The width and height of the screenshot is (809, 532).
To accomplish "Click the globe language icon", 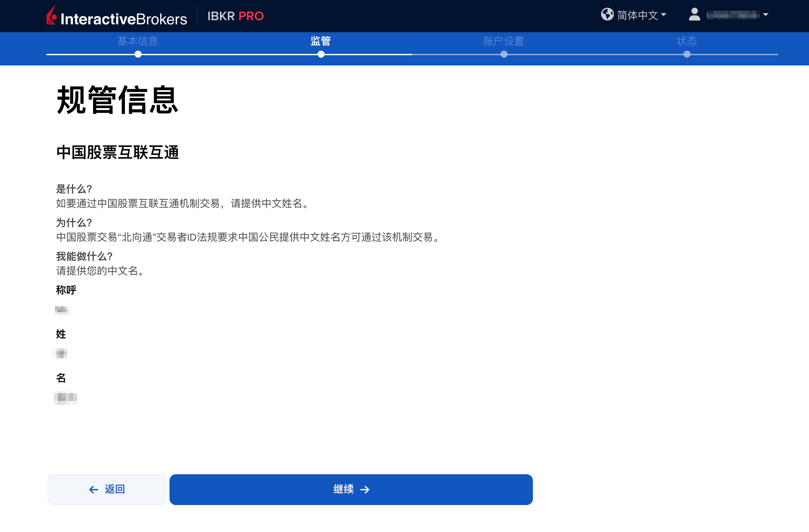I will click(x=607, y=15).
